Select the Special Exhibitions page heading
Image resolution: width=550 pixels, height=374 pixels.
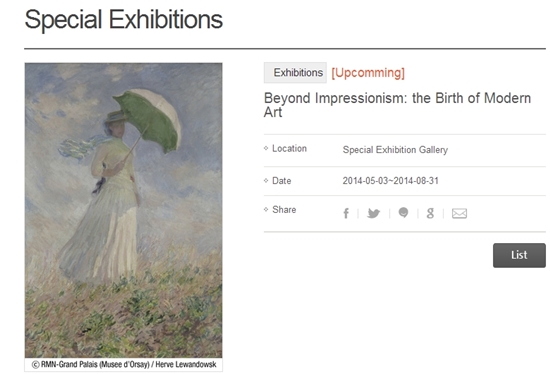pyautogui.click(x=123, y=19)
